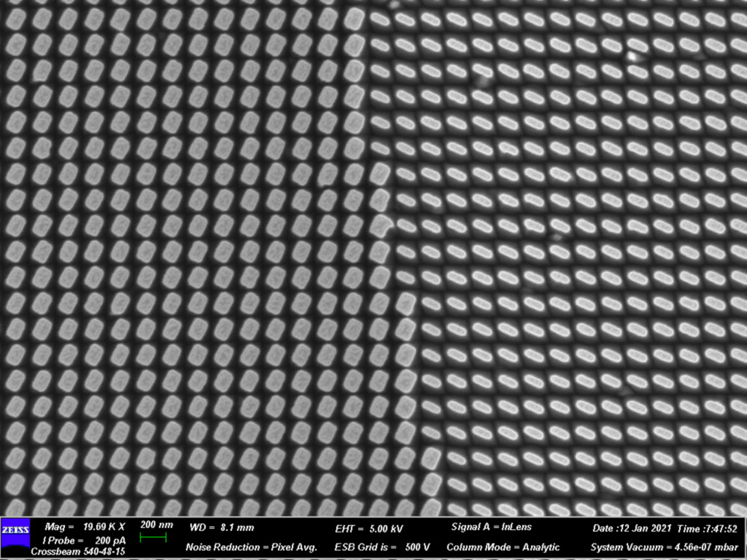
Task: Select 'Noise Reduction = Pixel Avg.' text
Action: (251, 547)
